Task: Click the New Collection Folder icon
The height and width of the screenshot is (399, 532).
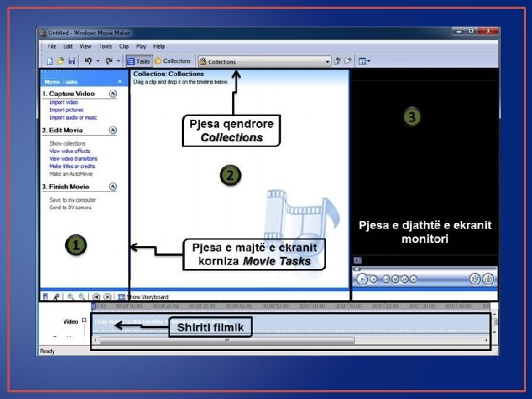Action: (x=347, y=61)
